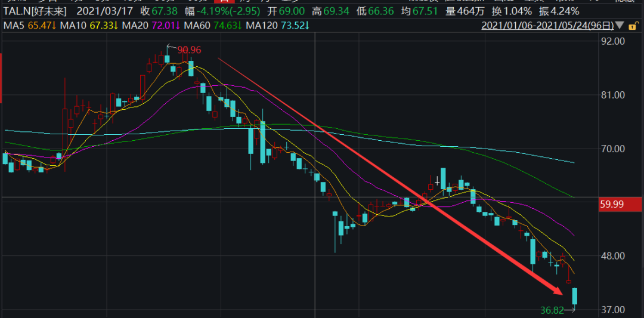This screenshot has width=644, height=318.
Task: Open the date range dropdown triangle
Action: pyautogui.click(x=620, y=26)
